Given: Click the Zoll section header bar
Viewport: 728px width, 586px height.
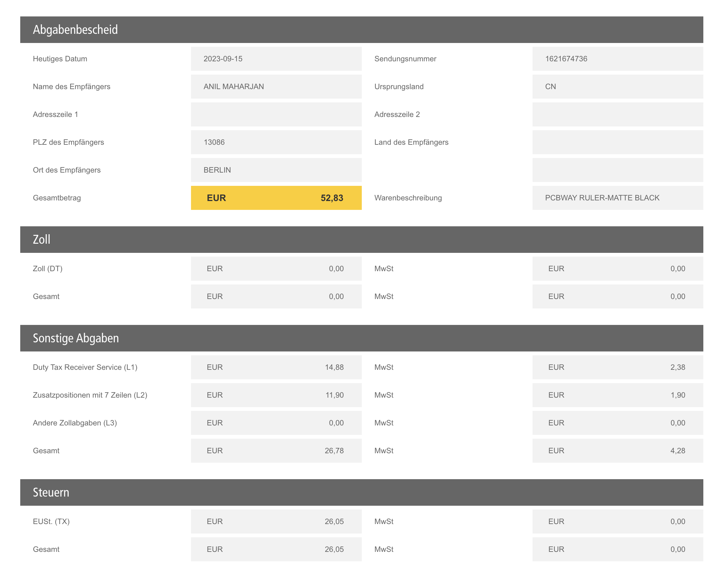Looking at the screenshot, I should tap(361, 239).
